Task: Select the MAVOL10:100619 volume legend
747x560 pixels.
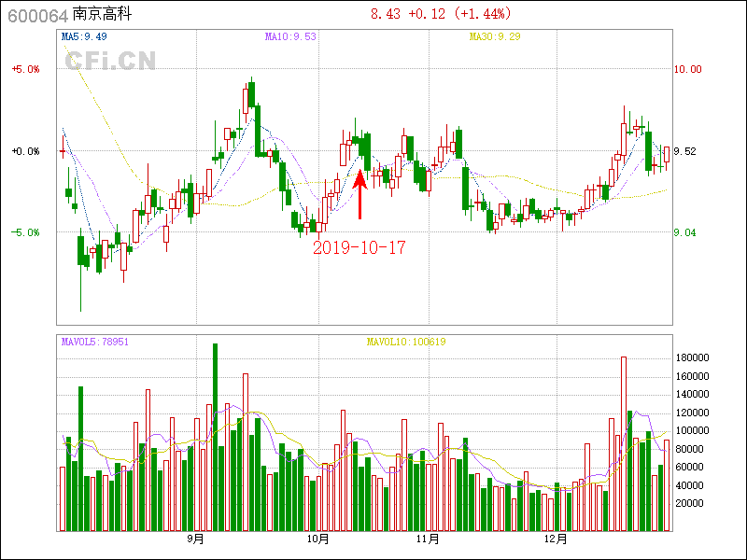Action: click(x=406, y=342)
